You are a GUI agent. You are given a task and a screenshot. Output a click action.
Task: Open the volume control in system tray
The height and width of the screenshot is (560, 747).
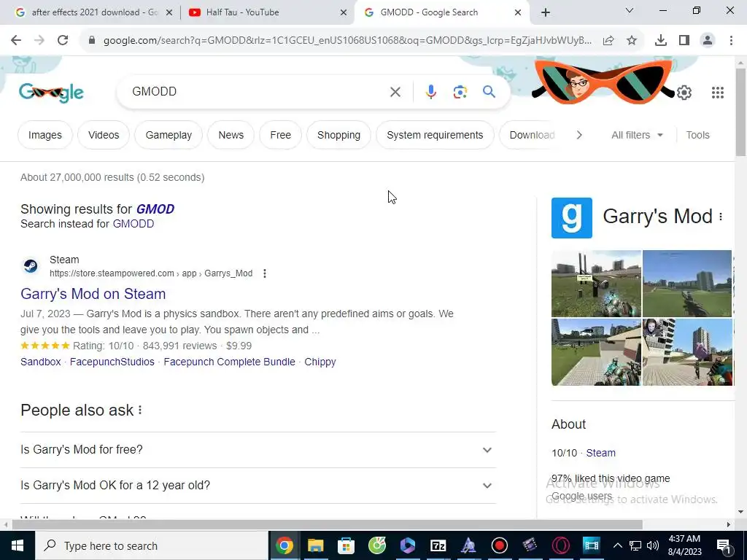coord(653,545)
